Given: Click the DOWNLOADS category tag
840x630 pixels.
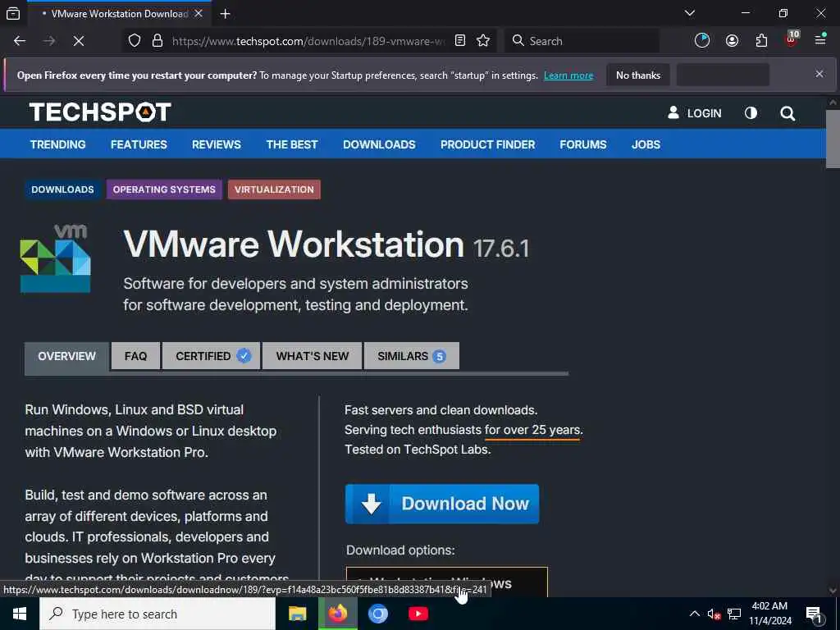Looking at the screenshot, I should coord(62,189).
